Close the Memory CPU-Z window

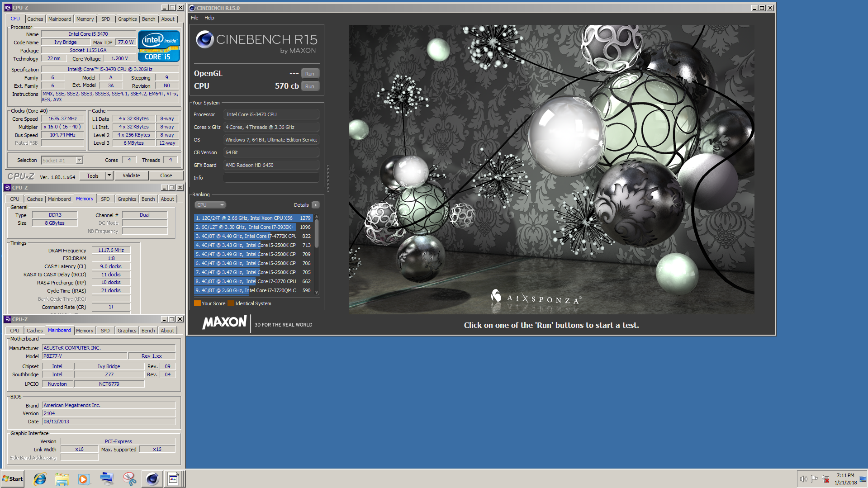[180, 188]
